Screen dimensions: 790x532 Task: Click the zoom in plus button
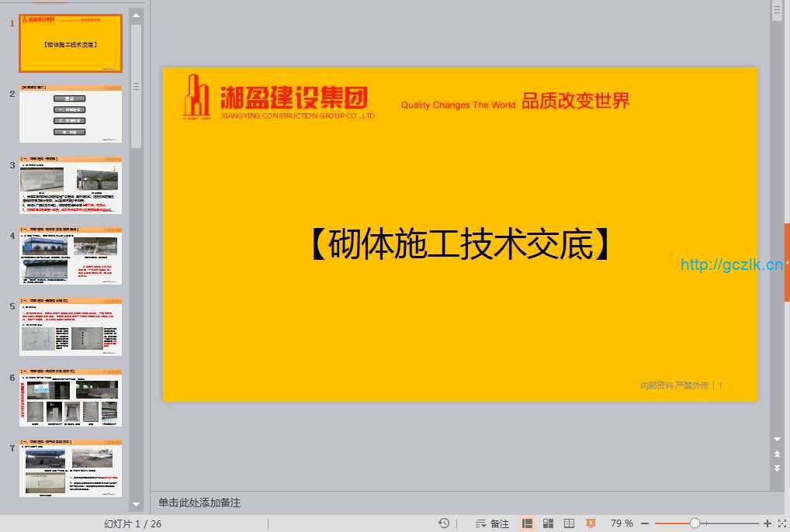[767, 523]
